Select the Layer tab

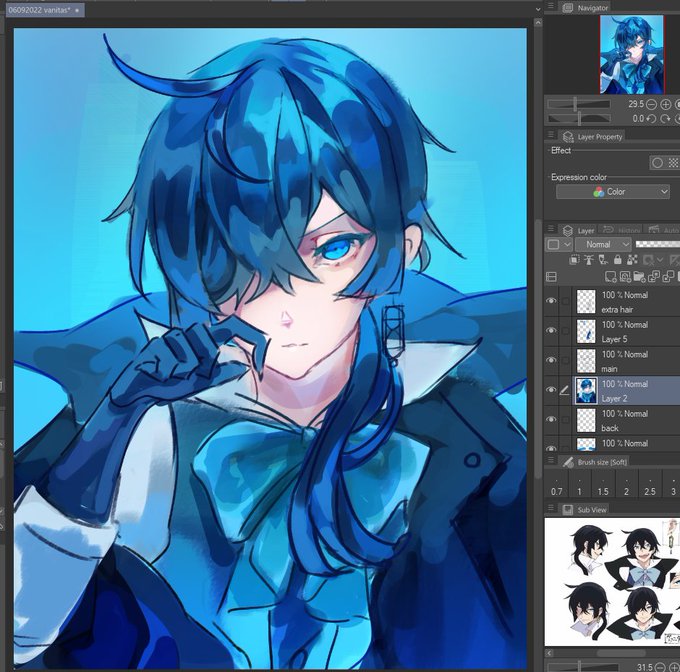coord(578,230)
